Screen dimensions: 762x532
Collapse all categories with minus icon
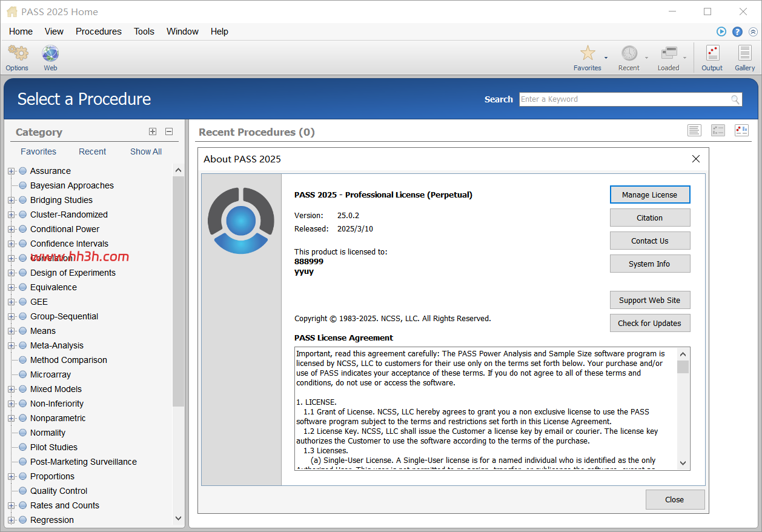point(169,131)
